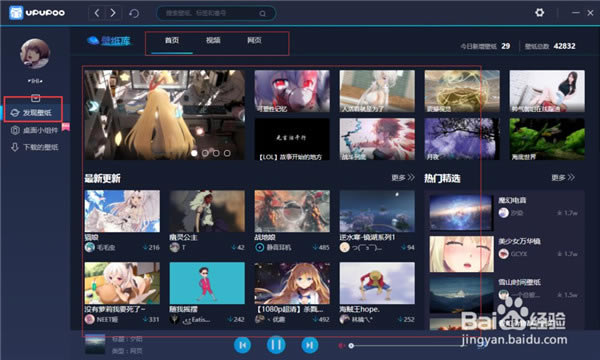Open the 月夜 purple tree wallpaper
The height and width of the screenshot is (360, 600).
462,139
